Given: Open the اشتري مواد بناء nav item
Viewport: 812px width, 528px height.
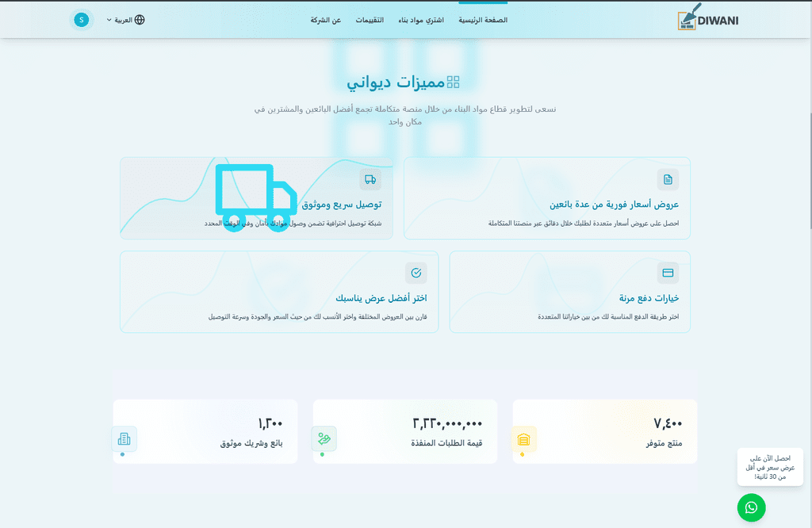Looking at the screenshot, I should pyautogui.click(x=421, y=20).
